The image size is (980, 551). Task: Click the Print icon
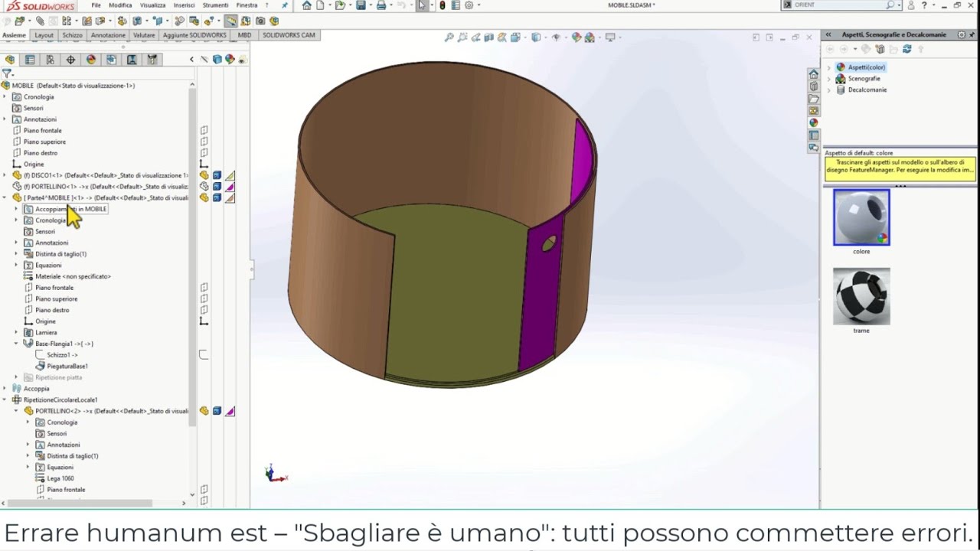pos(381,5)
